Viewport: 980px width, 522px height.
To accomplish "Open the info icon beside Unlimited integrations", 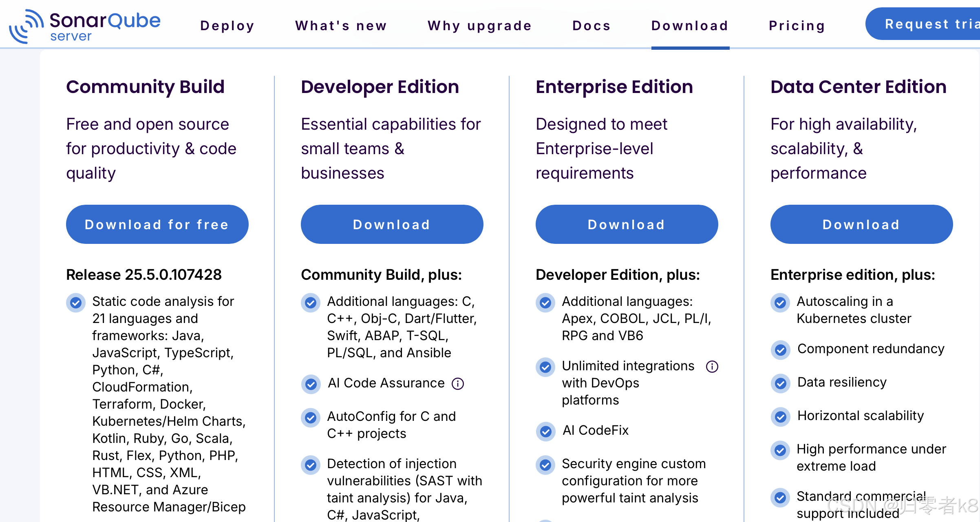I will point(712,367).
